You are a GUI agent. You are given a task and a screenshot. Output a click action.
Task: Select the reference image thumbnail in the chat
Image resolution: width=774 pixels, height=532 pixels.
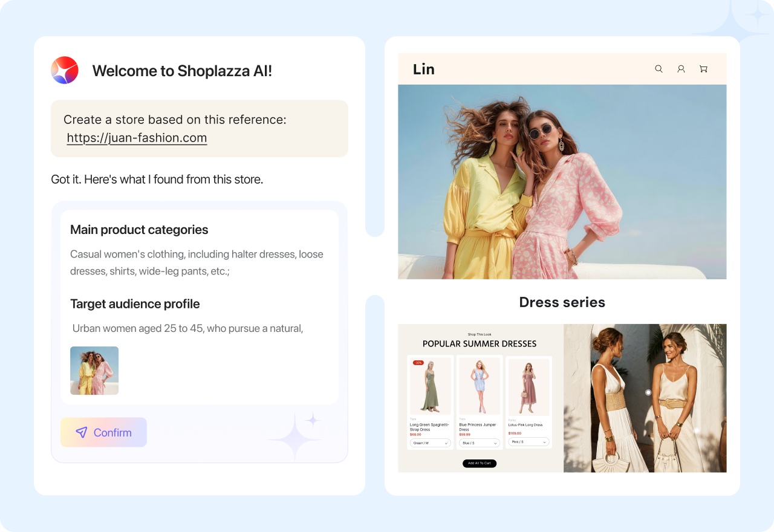tap(94, 371)
